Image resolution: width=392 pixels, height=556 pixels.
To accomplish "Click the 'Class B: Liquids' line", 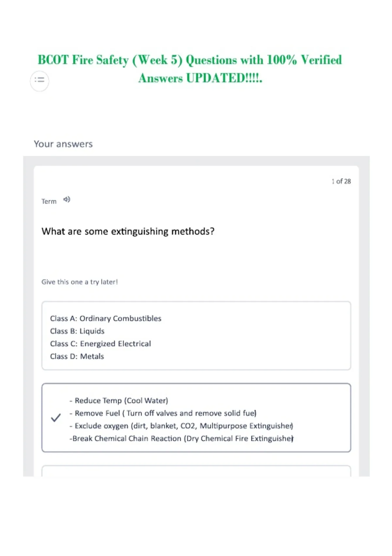I will pos(77,331).
